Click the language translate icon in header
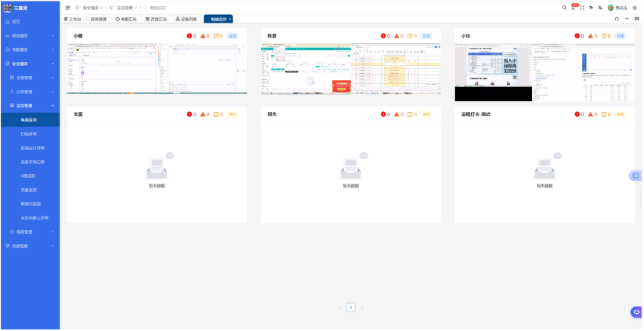This screenshot has width=644, height=331. tap(600, 8)
